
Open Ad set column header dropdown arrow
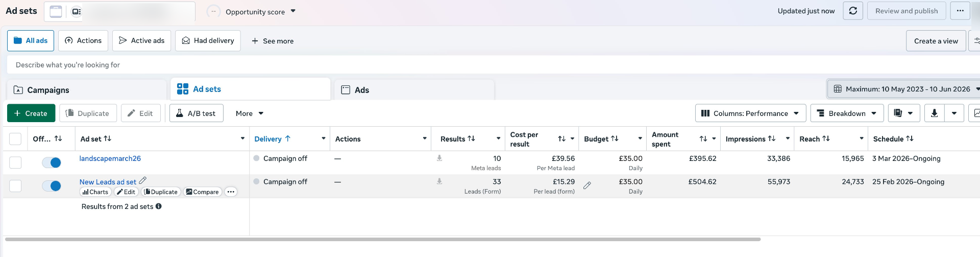[x=242, y=138]
